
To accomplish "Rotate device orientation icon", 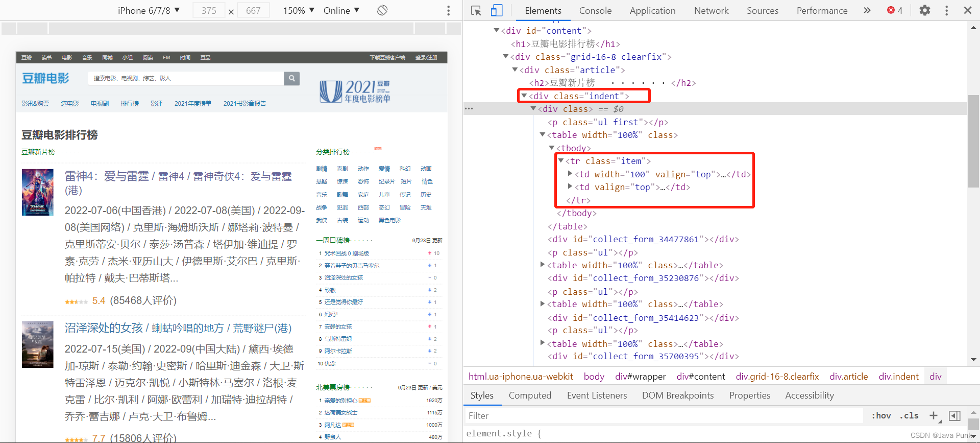I will pyautogui.click(x=382, y=10).
